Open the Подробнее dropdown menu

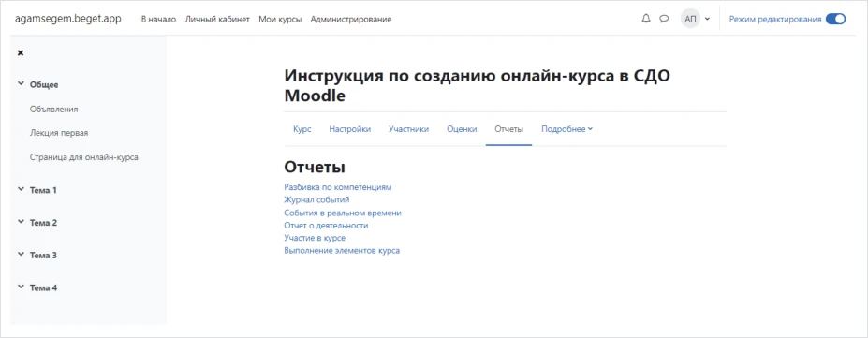(x=566, y=129)
